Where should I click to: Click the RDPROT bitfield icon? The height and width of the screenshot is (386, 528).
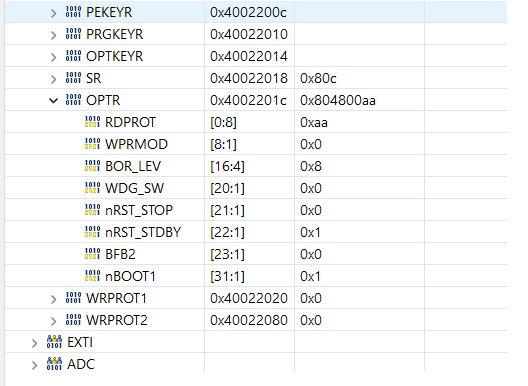(92, 122)
